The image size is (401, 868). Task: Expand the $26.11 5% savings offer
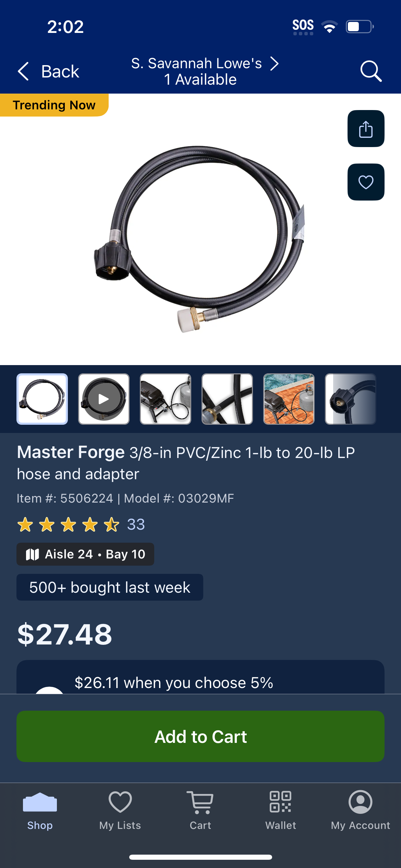coord(200,677)
